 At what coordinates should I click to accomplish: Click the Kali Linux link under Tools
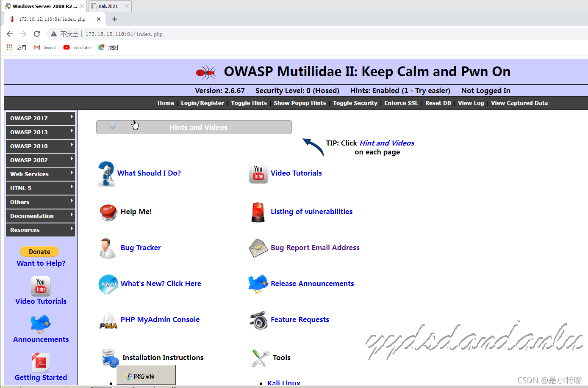284,383
